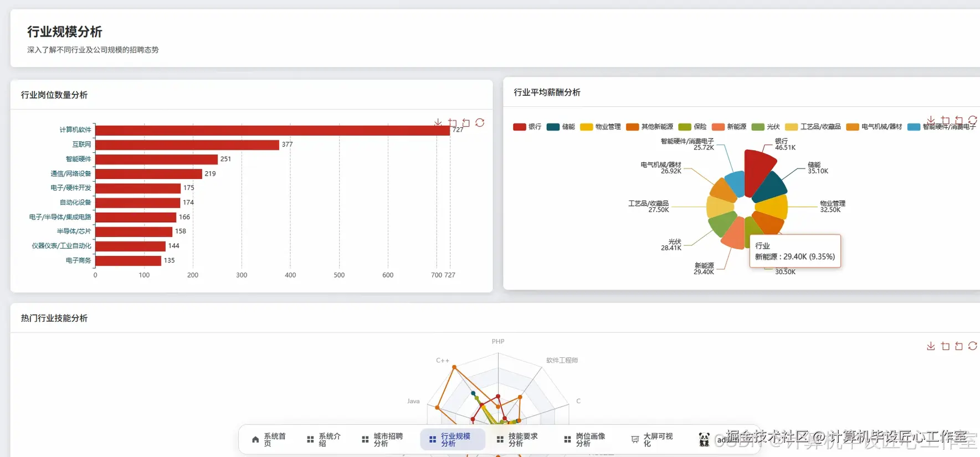980x457 pixels.
Task: Click the 物业管理 yellow pie slice
Action: click(x=773, y=207)
